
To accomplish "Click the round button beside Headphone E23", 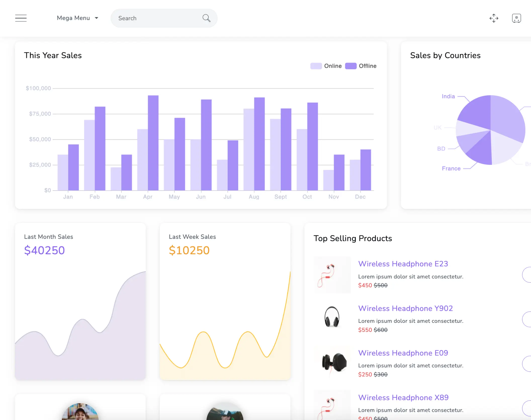I will (x=527, y=275).
